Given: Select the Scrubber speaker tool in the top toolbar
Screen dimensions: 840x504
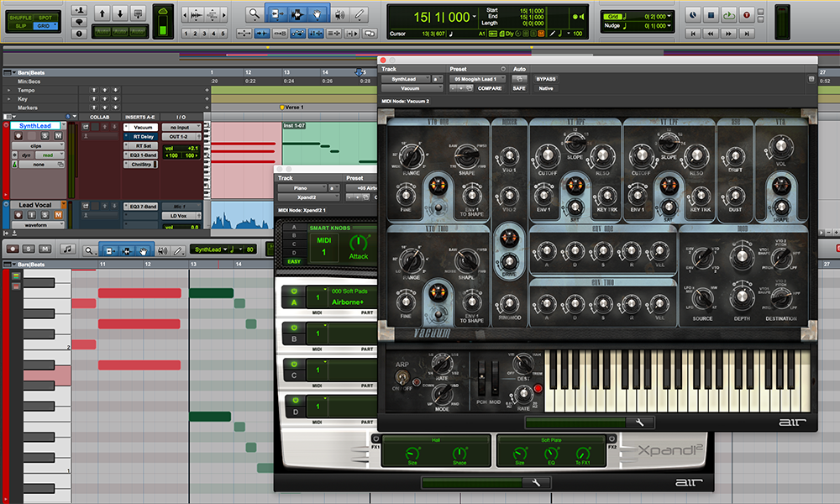Looking at the screenshot, I should tap(339, 14).
